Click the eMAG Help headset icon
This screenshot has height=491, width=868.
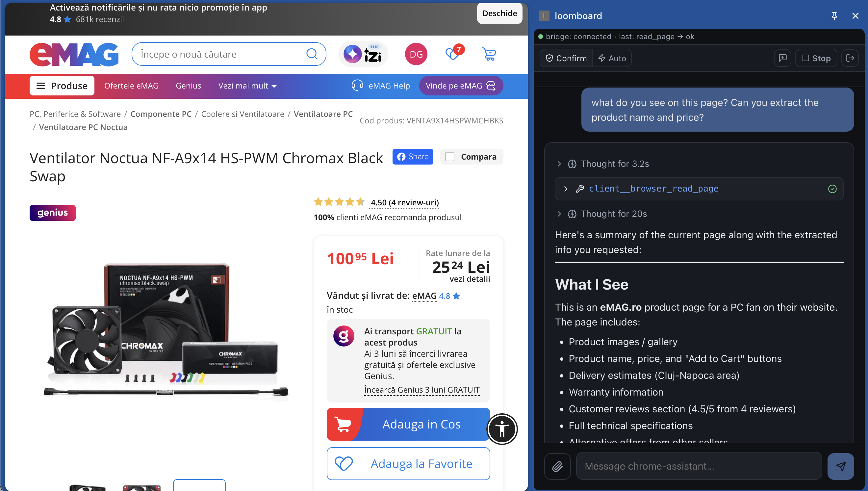click(357, 86)
